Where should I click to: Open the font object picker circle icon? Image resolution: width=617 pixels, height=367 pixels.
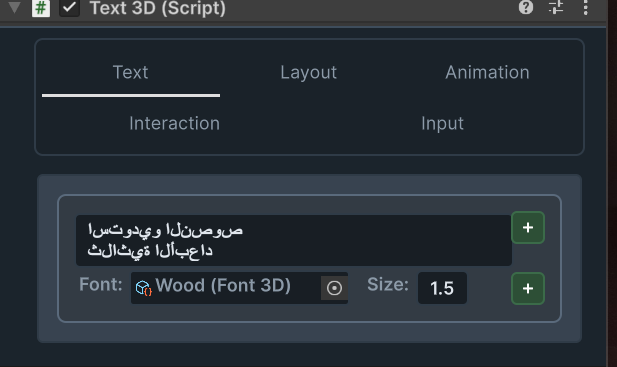coord(334,288)
